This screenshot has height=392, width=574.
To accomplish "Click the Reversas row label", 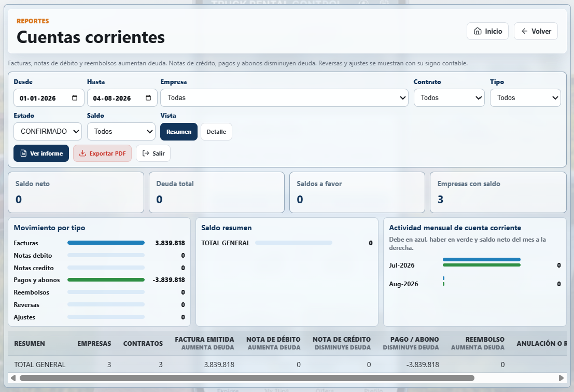I will (26, 305).
